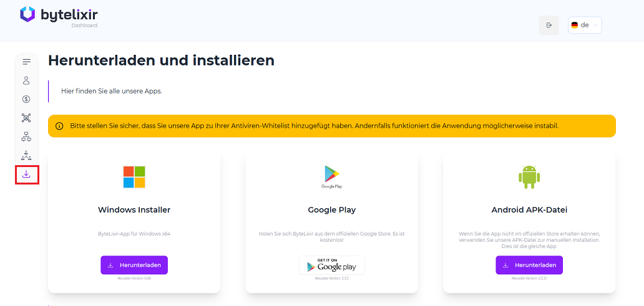Click the German flag icon

(x=575, y=25)
